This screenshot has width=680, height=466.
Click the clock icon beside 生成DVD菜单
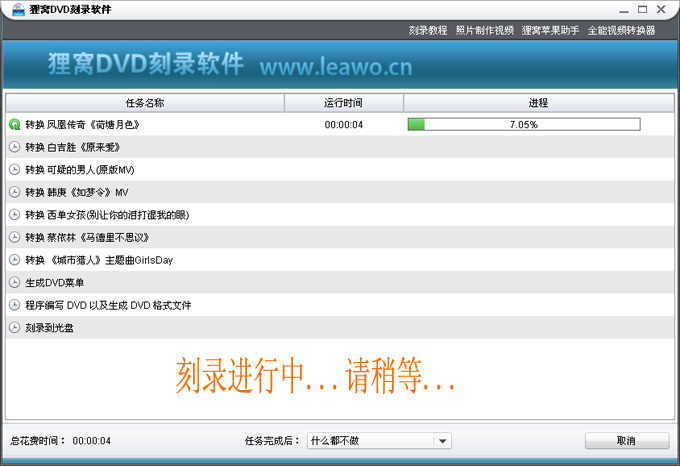tap(14, 283)
